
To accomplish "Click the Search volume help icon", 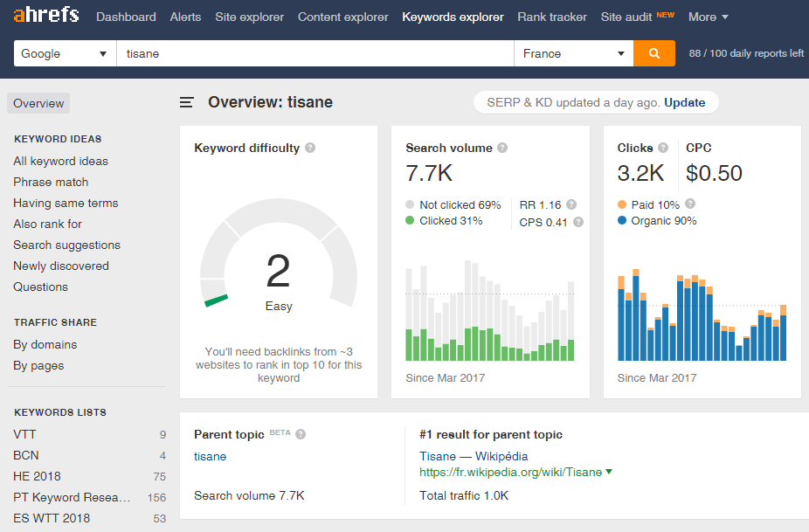I will (x=502, y=148).
